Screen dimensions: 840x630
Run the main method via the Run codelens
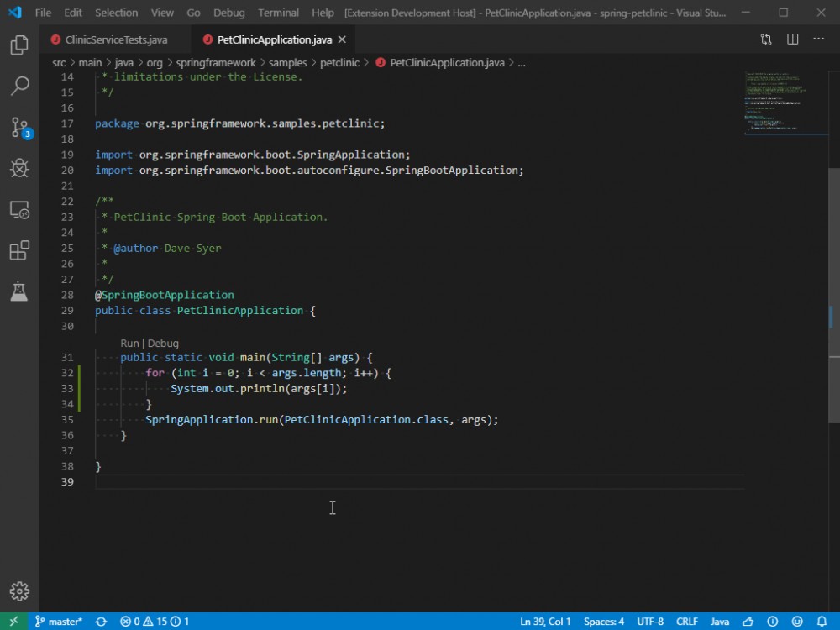click(x=129, y=343)
